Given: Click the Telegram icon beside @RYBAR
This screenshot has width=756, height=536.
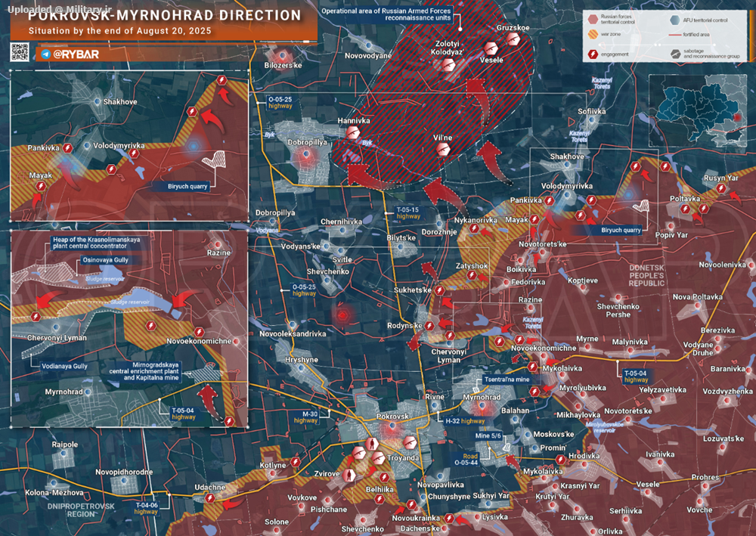Looking at the screenshot, I should point(46,54).
